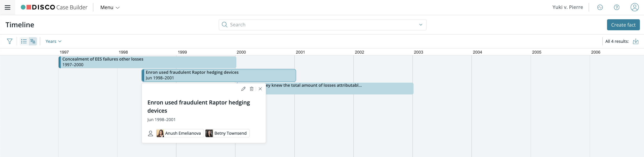The width and height of the screenshot is (644, 157).
Task: Open the Menu dropdown
Action: (x=110, y=8)
